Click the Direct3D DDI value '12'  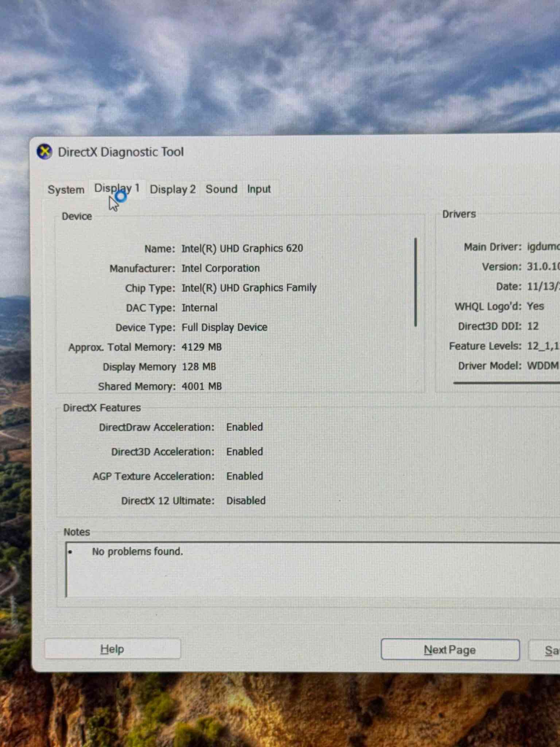[533, 326]
